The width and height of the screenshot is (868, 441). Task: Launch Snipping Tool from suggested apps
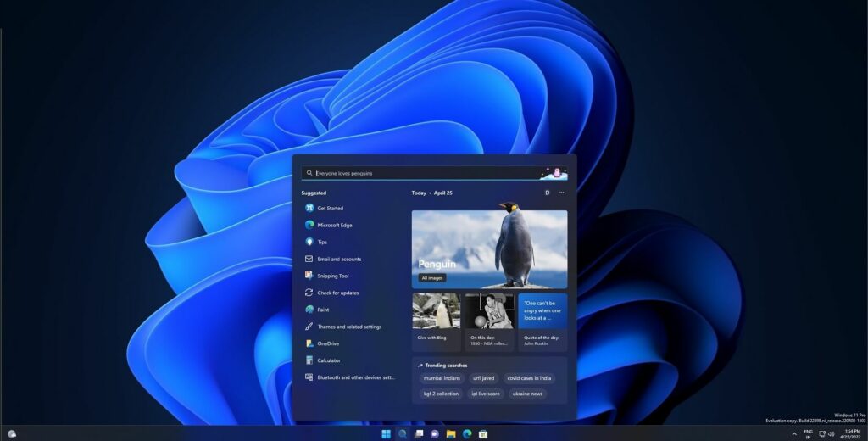(332, 276)
